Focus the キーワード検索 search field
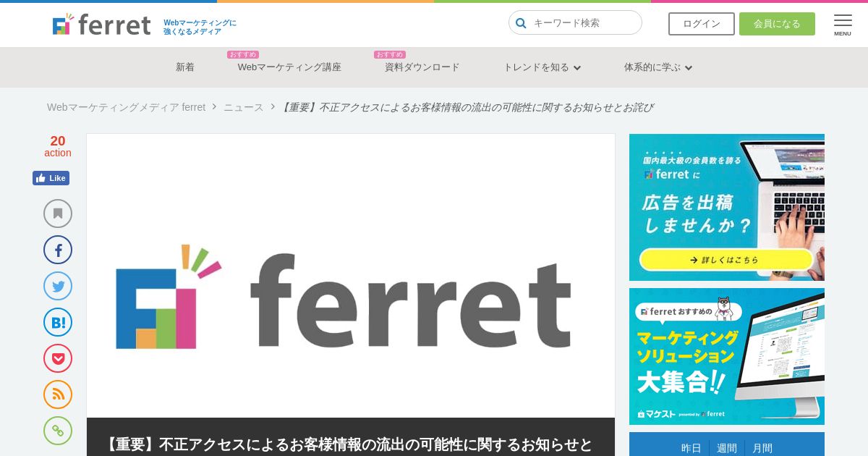This screenshot has width=868, height=456. coord(575,22)
